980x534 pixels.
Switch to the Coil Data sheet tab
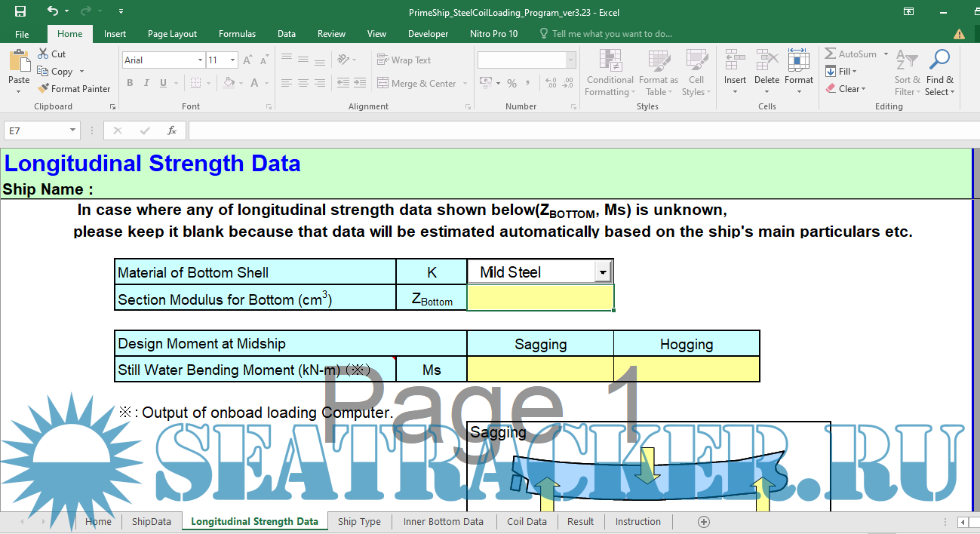(x=527, y=522)
